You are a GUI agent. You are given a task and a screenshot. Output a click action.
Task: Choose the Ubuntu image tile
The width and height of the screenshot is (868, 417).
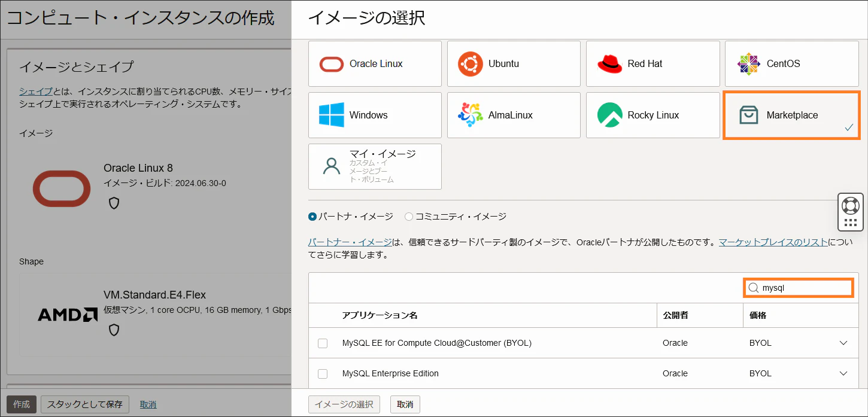[514, 63]
